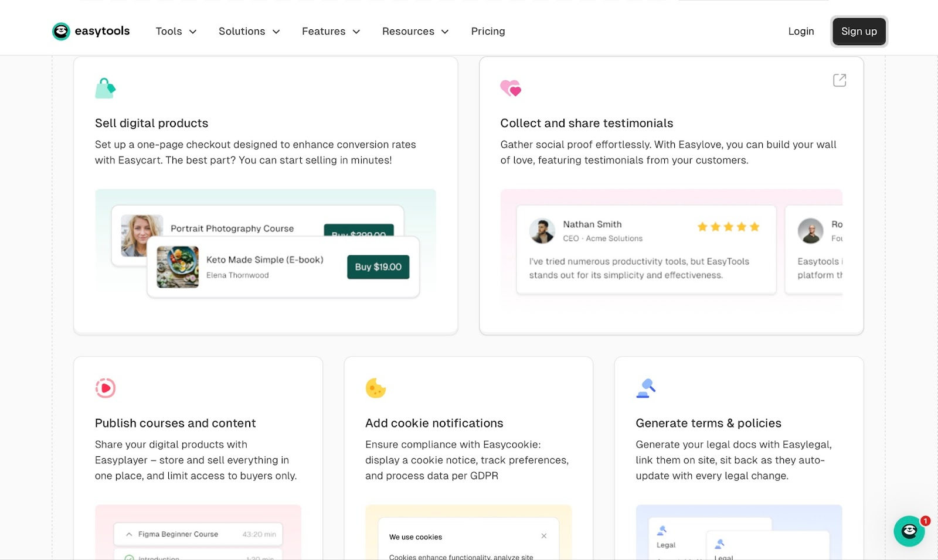Click the Nathan Smith name text

[592, 224]
